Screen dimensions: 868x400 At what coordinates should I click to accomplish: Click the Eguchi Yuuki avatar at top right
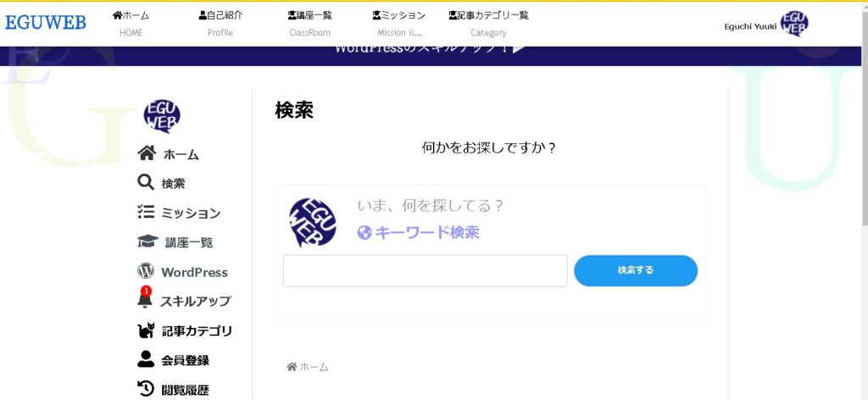tap(794, 25)
